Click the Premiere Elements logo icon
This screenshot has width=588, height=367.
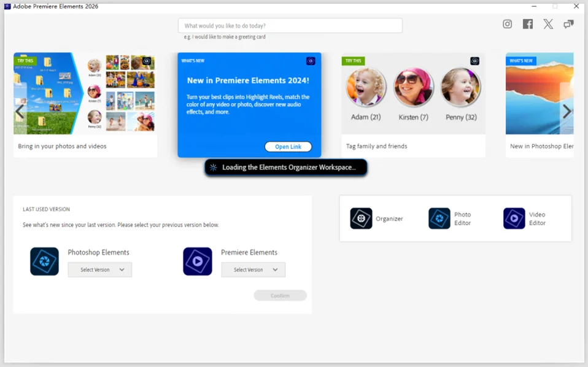point(198,261)
